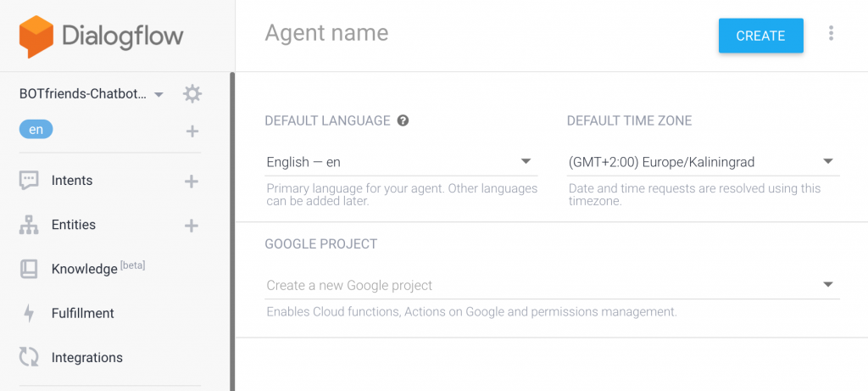Click the Intents speech bubble icon
This screenshot has height=391, width=868.
[x=29, y=182]
